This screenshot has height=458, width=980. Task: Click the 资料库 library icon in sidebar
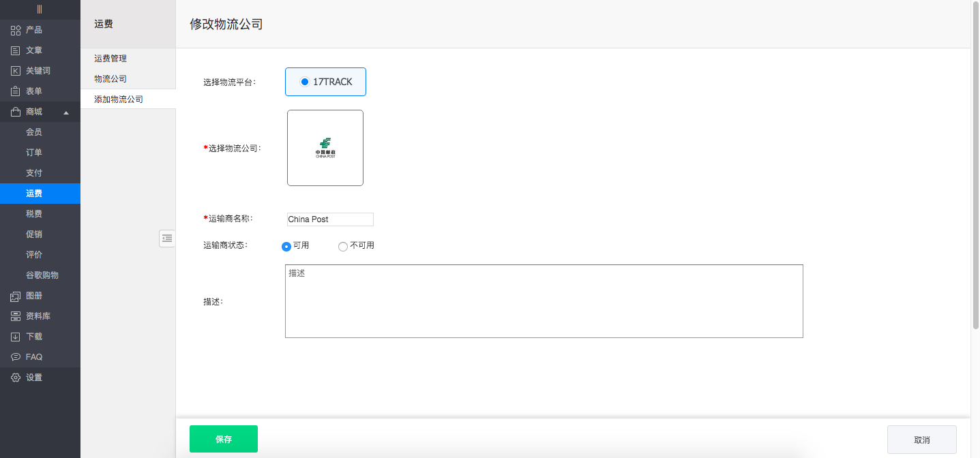pyautogui.click(x=16, y=316)
